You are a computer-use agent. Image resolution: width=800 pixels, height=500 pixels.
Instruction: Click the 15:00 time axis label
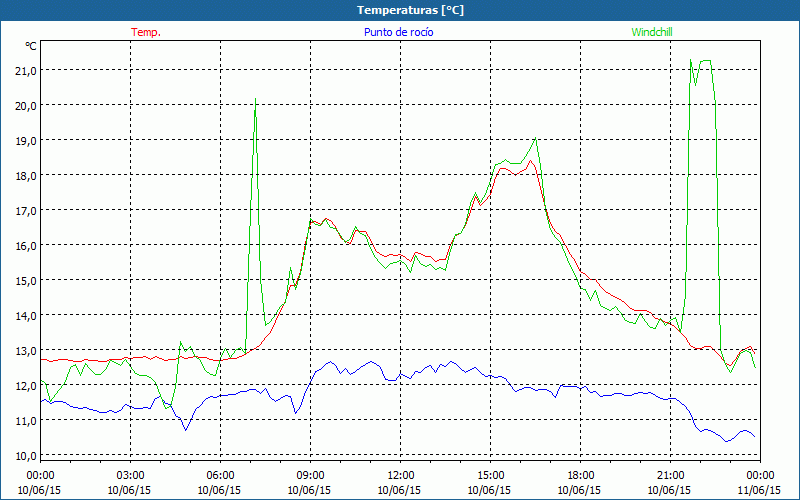point(490,476)
